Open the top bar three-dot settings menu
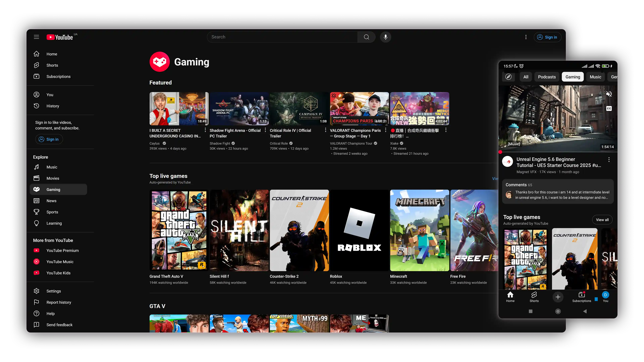This screenshot has width=644, height=362. click(x=526, y=37)
